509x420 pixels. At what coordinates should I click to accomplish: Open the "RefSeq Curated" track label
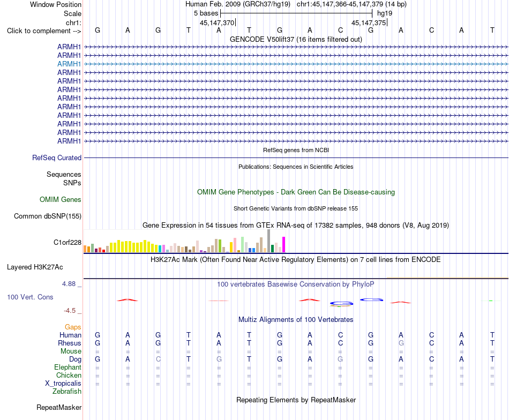click(x=56, y=157)
